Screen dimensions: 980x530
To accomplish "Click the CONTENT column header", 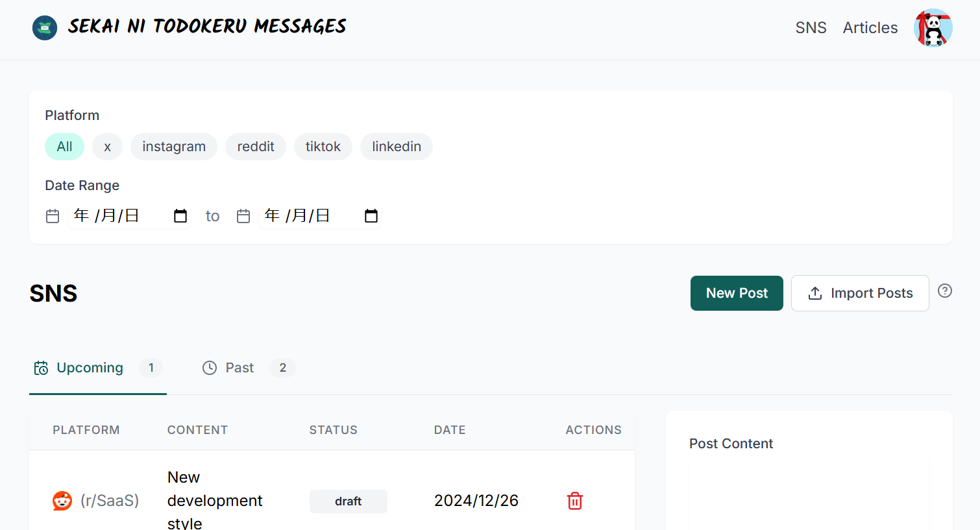I will 197,430.
